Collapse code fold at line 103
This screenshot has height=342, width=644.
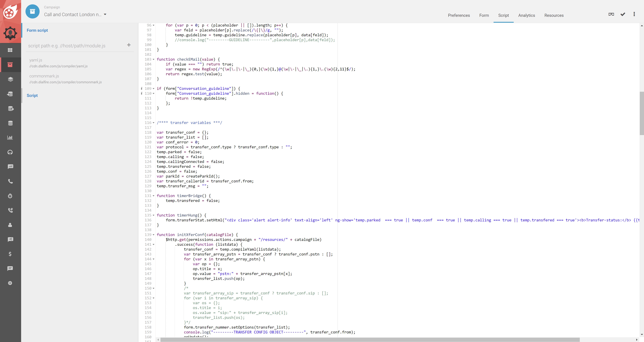pyautogui.click(x=153, y=60)
